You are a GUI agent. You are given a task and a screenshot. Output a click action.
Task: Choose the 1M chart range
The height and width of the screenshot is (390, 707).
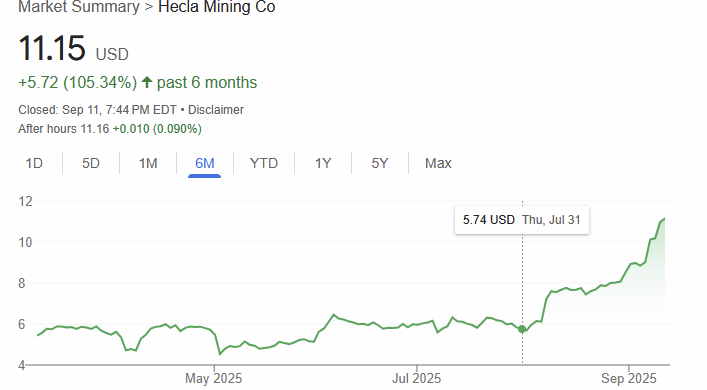[148, 163]
